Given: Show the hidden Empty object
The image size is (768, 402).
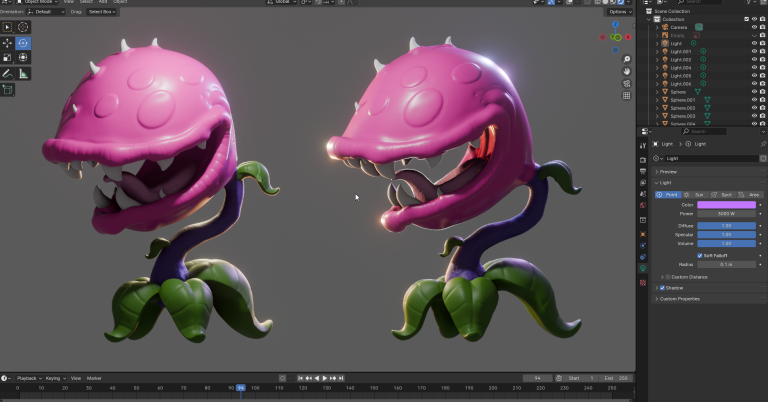Looking at the screenshot, I should (x=754, y=35).
